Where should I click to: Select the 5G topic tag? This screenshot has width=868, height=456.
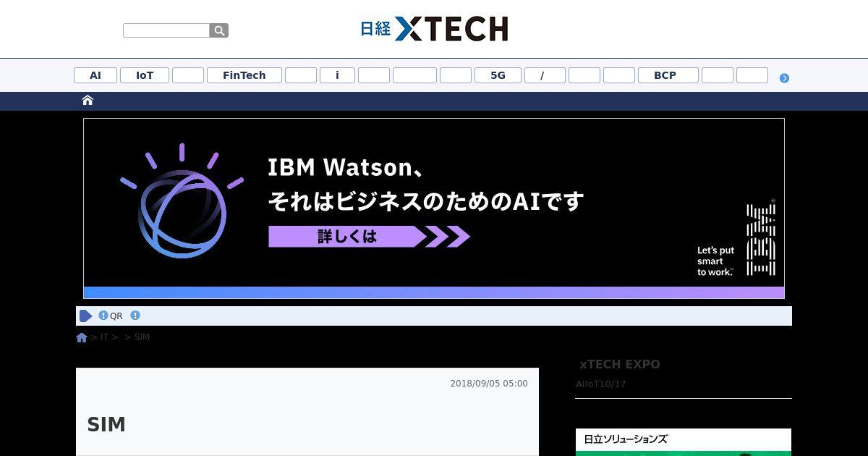pyautogui.click(x=498, y=75)
